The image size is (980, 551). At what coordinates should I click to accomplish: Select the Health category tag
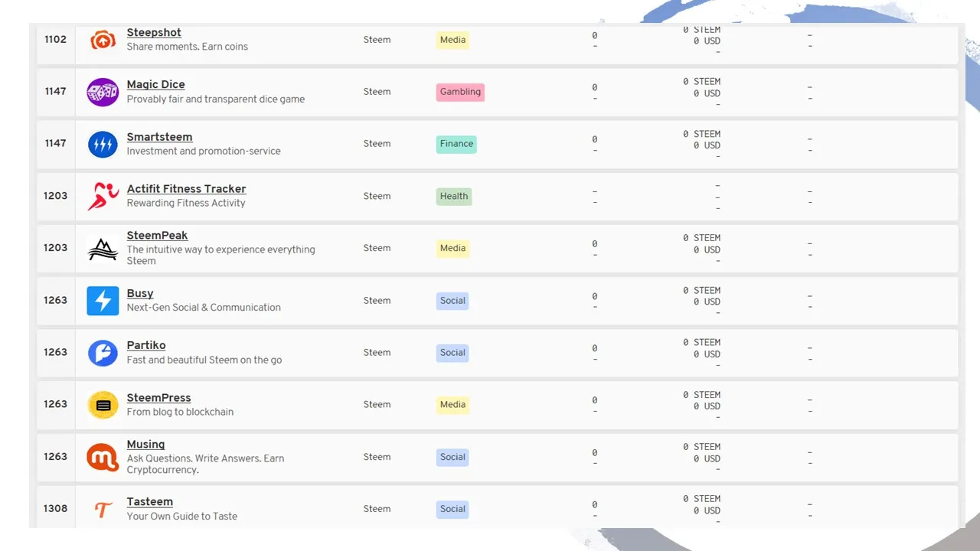coord(453,197)
